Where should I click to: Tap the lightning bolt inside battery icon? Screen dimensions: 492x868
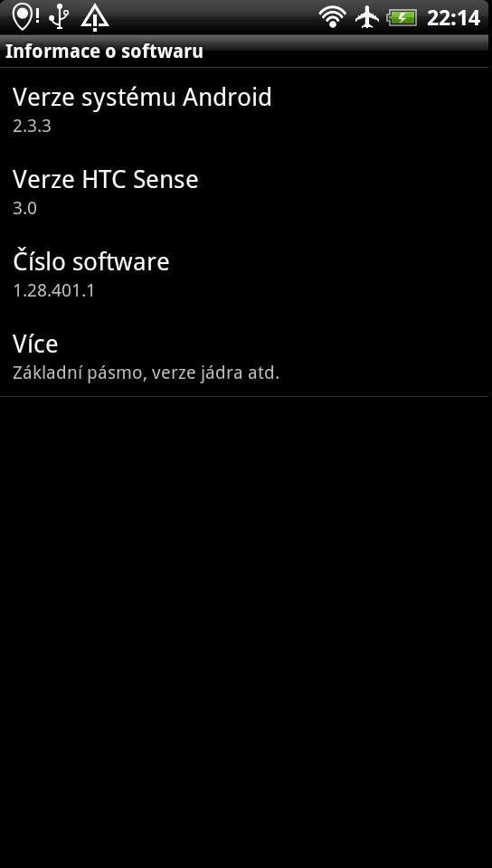point(404,18)
